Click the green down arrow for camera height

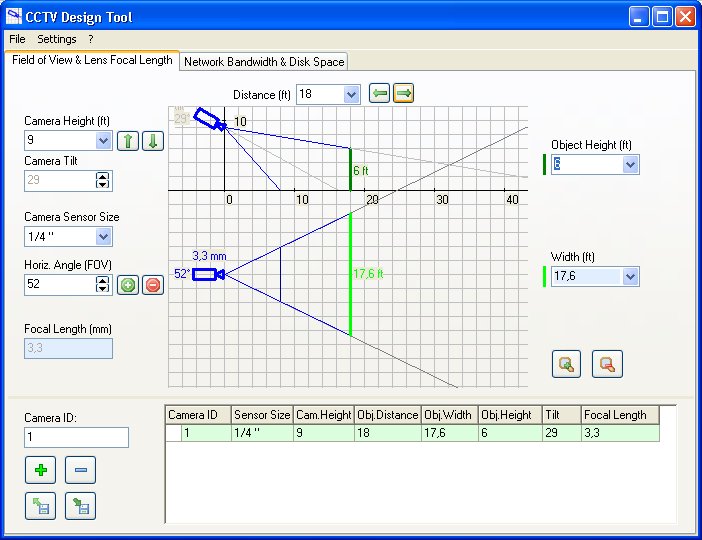point(151,141)
